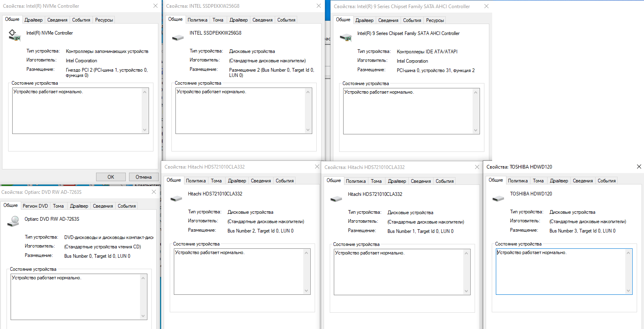Open Драйвер tab in TOSHIBA HDWD120 window
Image resolution: width=644 pixels, height=329 pixels.
tap(559, 181)
